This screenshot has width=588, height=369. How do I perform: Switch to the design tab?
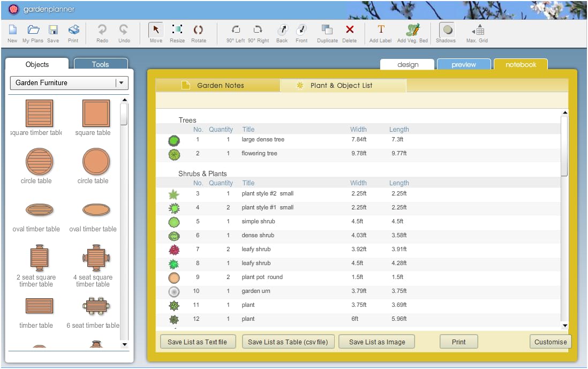point(408,65)
